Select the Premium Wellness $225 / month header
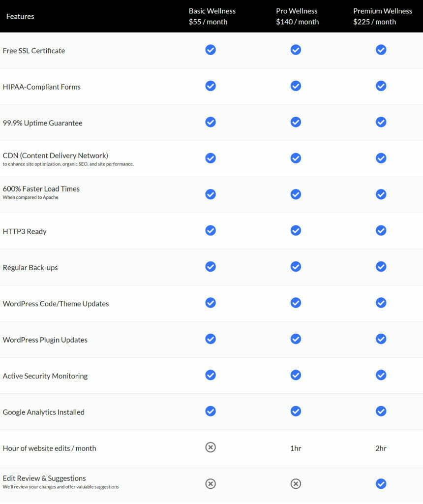The width and height of the screenshot is (423, 504). pos(383,16)
